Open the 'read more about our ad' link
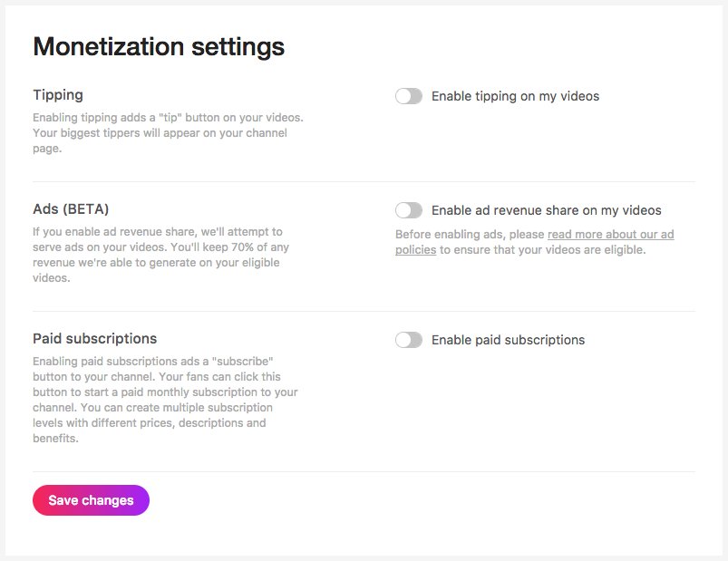 [610, 235]
